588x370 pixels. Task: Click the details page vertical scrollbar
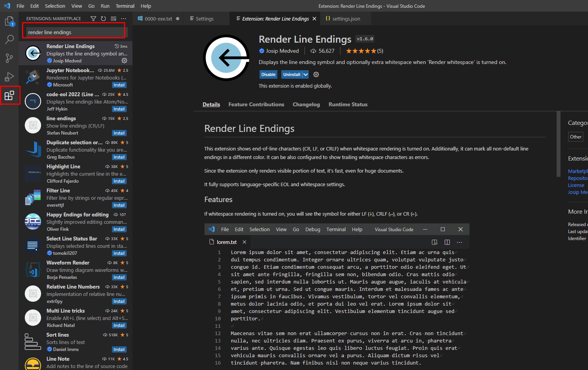[x=558, y=144]
